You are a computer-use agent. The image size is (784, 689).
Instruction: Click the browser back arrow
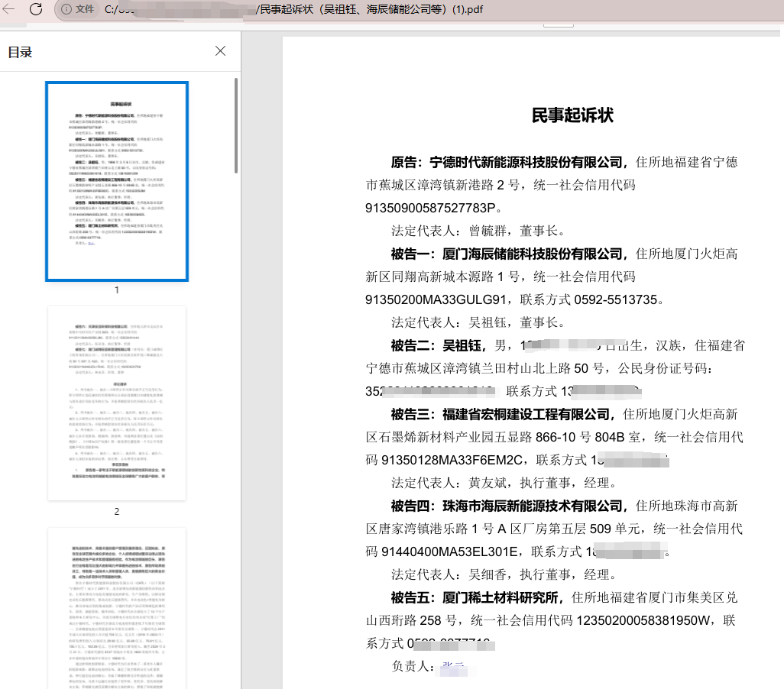point(8,9)
